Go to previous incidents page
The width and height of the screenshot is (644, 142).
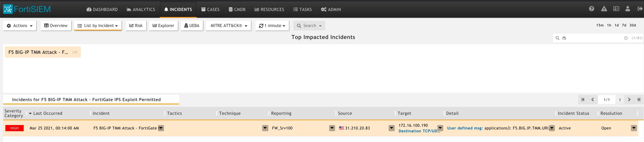(x=592, y=100)
